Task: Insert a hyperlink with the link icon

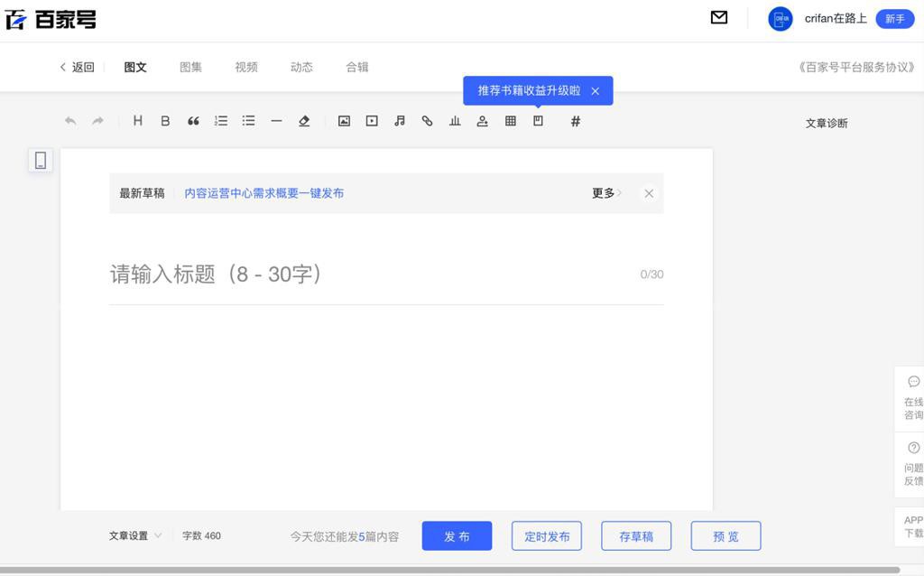Action: 427,121
